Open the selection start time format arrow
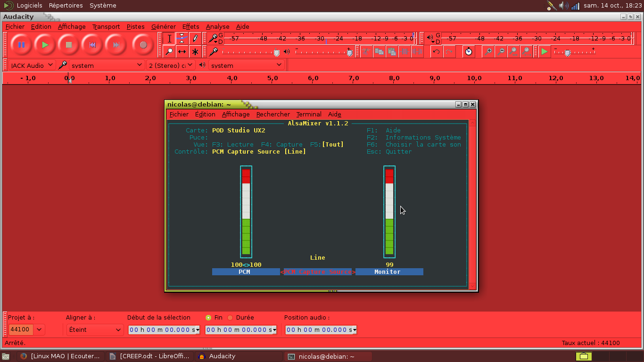The image size is (644, 362). 198,330
